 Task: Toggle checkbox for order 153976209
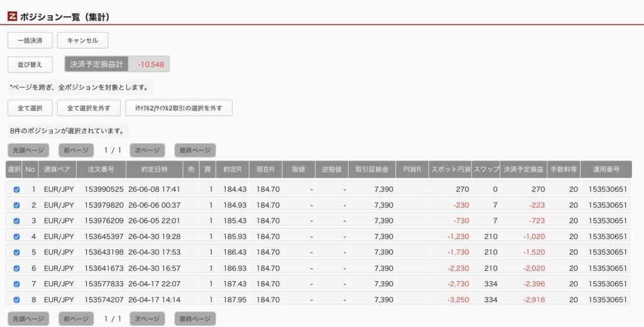pyautogui.click(x=16, y=221)
